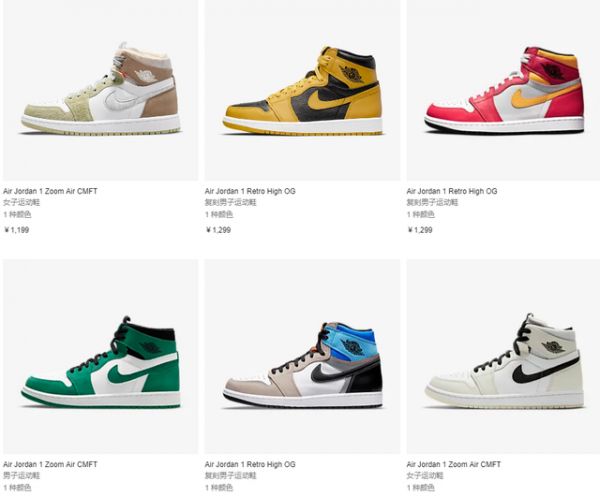Screen dimensions: 600x496
Task: Open the green and white Zoom Air CMFT sneaker
Action: pyautogui.click(x=101, y=356)
